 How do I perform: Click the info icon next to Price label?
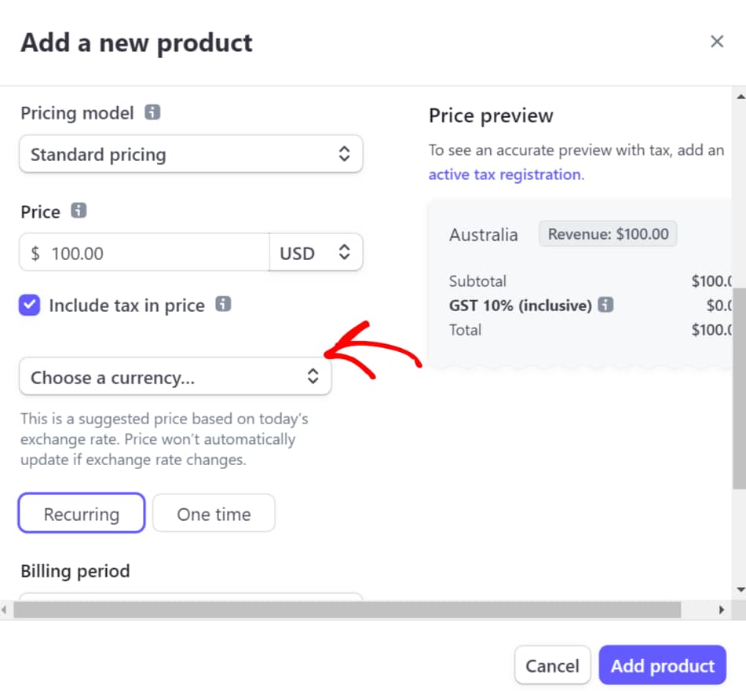(79, 211)
